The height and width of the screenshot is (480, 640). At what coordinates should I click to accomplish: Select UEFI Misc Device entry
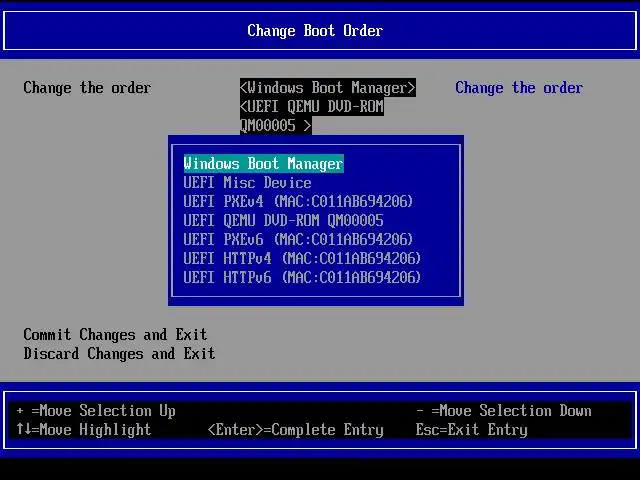pyautogui.click(x=247, y=182)
